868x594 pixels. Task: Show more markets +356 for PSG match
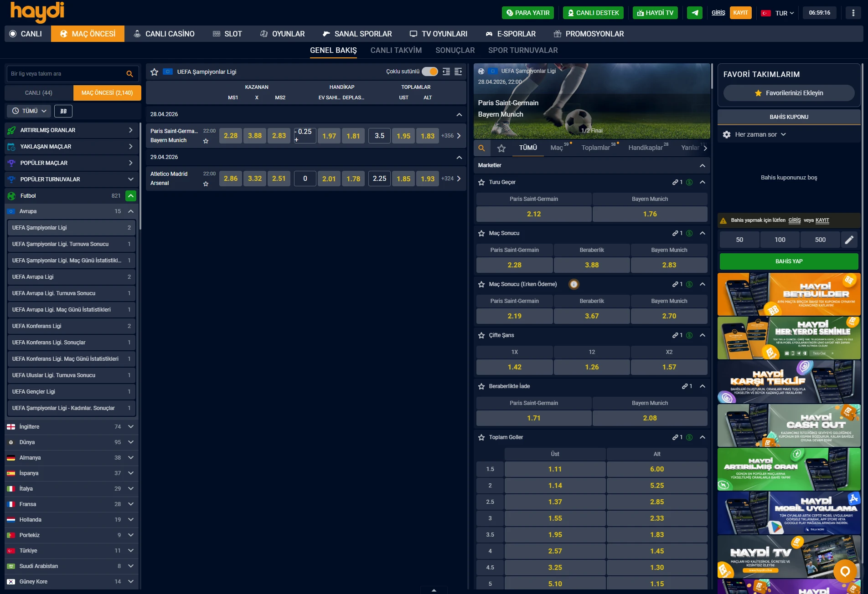point(451,136)
